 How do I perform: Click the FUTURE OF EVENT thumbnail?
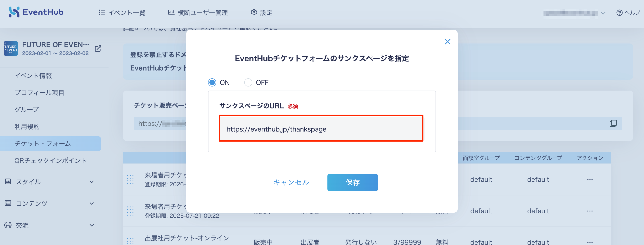[x=11, y=48]
